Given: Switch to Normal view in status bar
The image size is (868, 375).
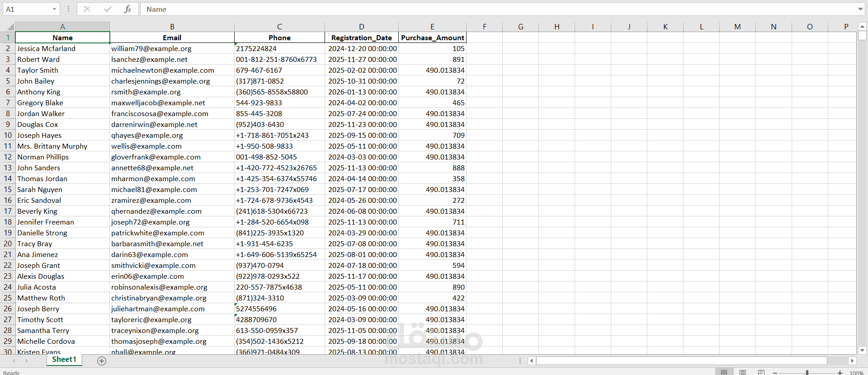Looking at the screenshot, I should pyautogui.click(x=724, y=372).
